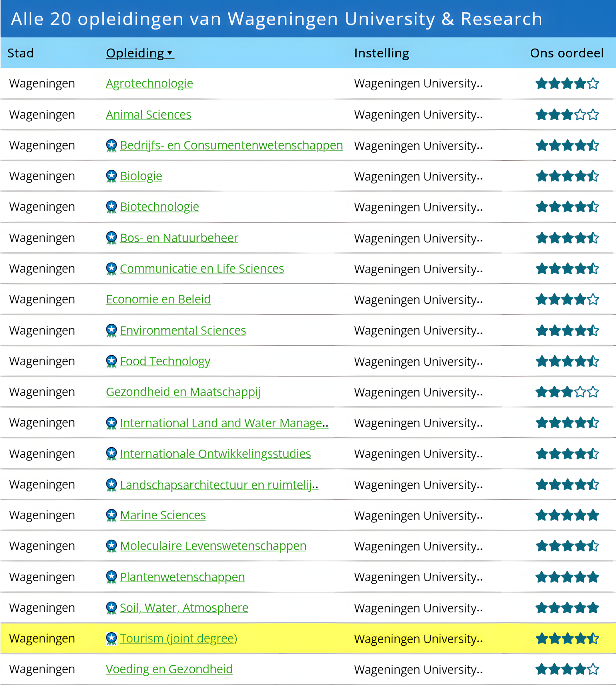Click the quality badge icon beside Bos- en Natuurbeheer
The image size is (616, 685).
[111, 238]
